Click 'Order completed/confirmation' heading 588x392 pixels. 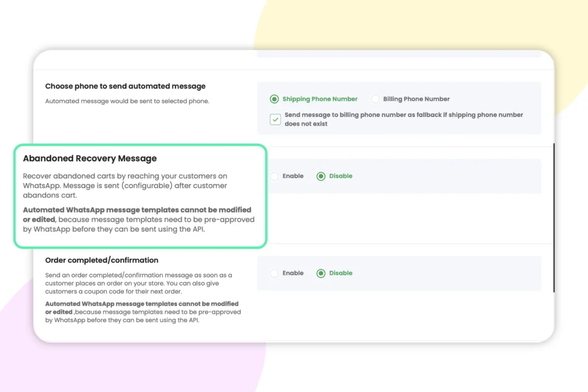(x=102, y=260)
